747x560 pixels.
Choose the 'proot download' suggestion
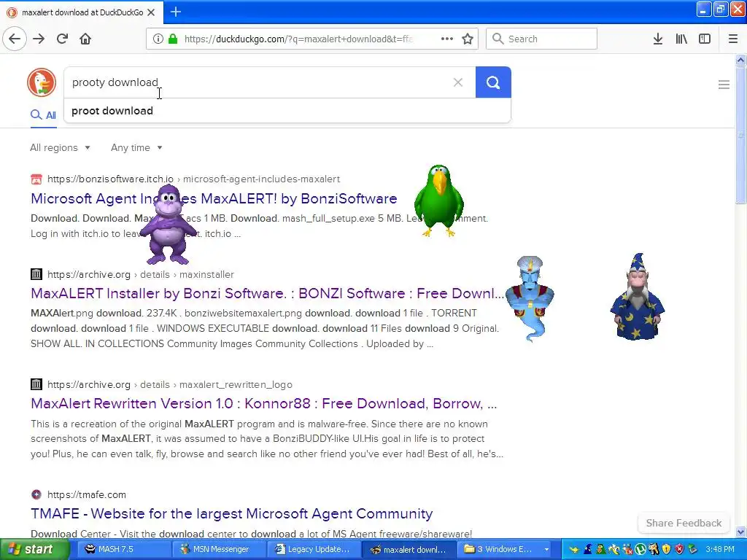click(287, 111)
